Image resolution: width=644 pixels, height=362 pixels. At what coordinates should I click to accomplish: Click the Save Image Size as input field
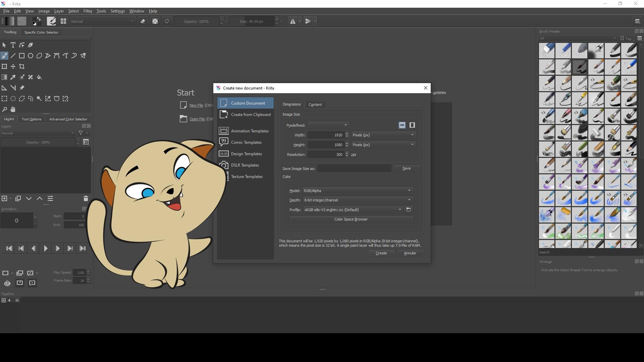pos(354,168)
